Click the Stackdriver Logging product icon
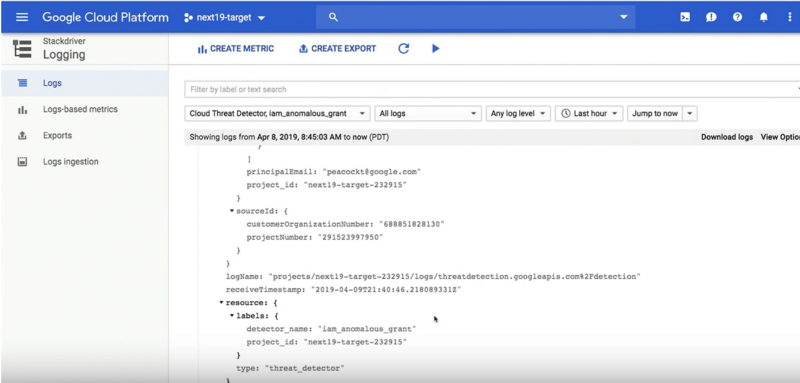The height and width of the screenshot is (383, 800). pyautogui.click(x=22, y=49)
